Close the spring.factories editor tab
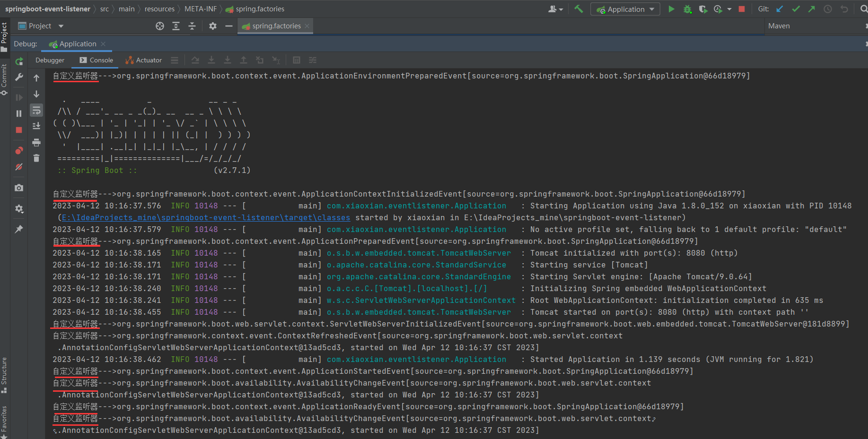Screen dimensions: 868x439 (x=307, y=26)
